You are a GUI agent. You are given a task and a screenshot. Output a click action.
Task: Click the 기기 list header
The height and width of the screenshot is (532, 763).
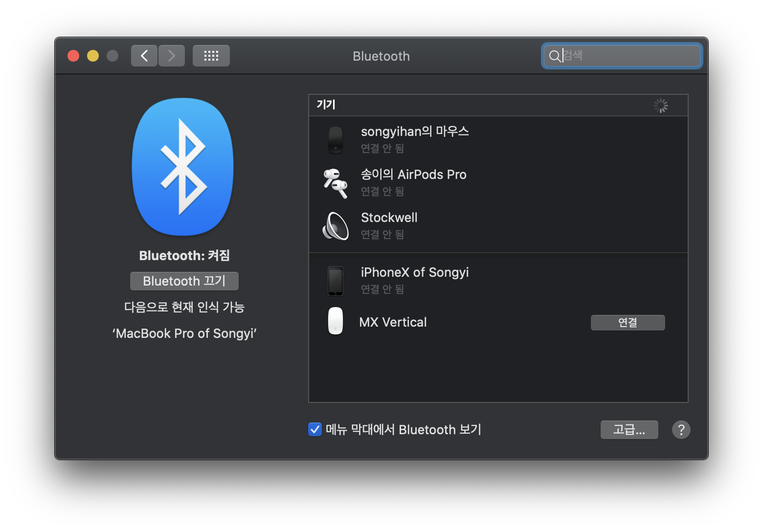click(498, 105)
